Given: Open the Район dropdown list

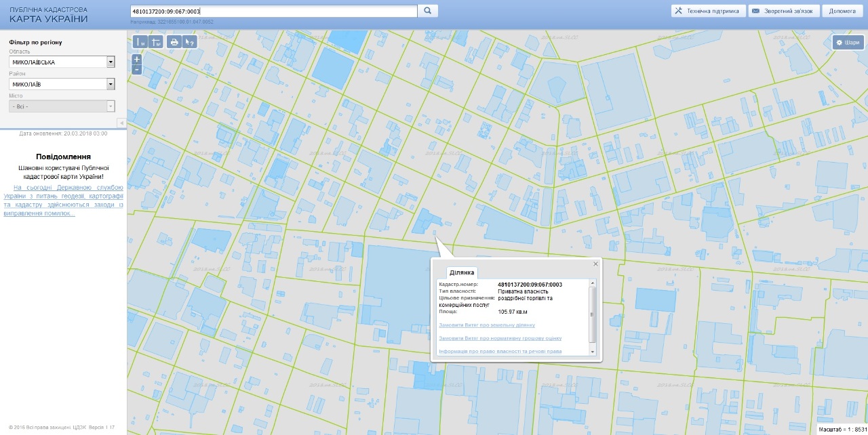Looking at the screenshot, I should pos(111,84).
